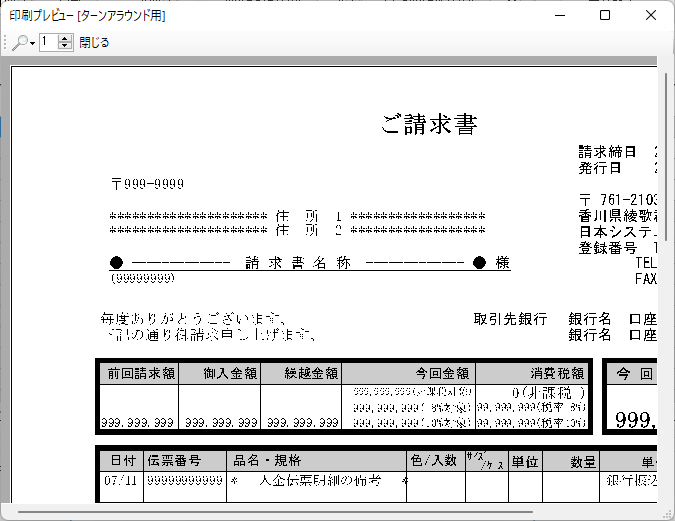Click the 入金伝票明細の備考 cell
Screen dimensions: 675x521
(320, 480)
